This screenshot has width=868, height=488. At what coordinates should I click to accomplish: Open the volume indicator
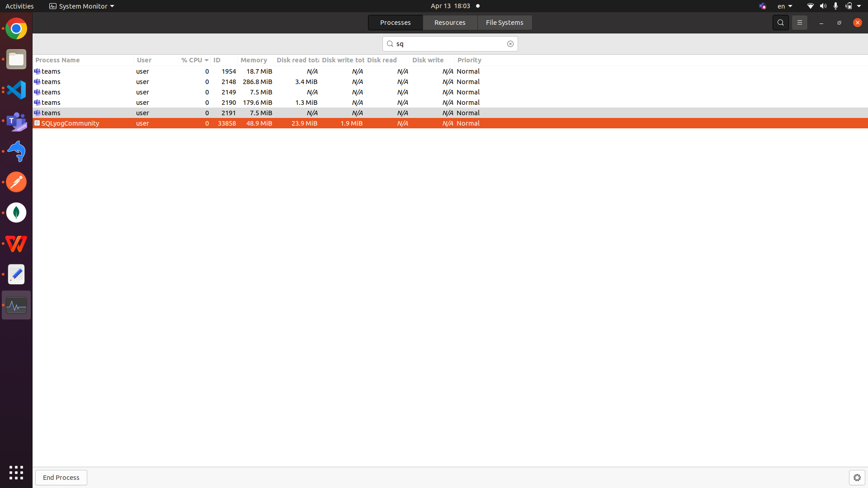[823, 6]
